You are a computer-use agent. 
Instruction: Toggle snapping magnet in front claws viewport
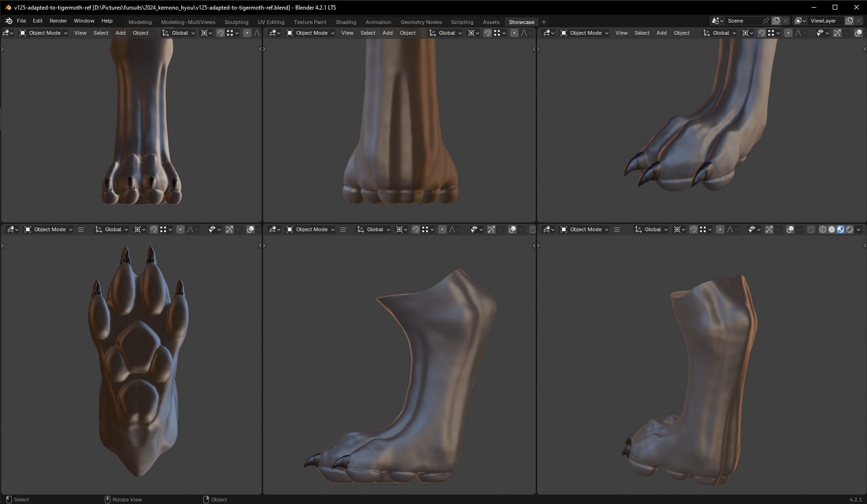[x=220, y=33]
